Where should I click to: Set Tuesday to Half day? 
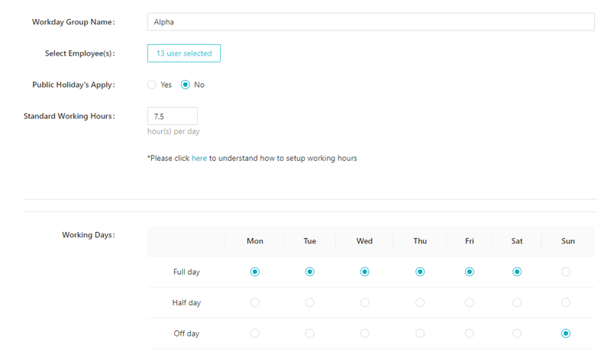coord(310,302)
